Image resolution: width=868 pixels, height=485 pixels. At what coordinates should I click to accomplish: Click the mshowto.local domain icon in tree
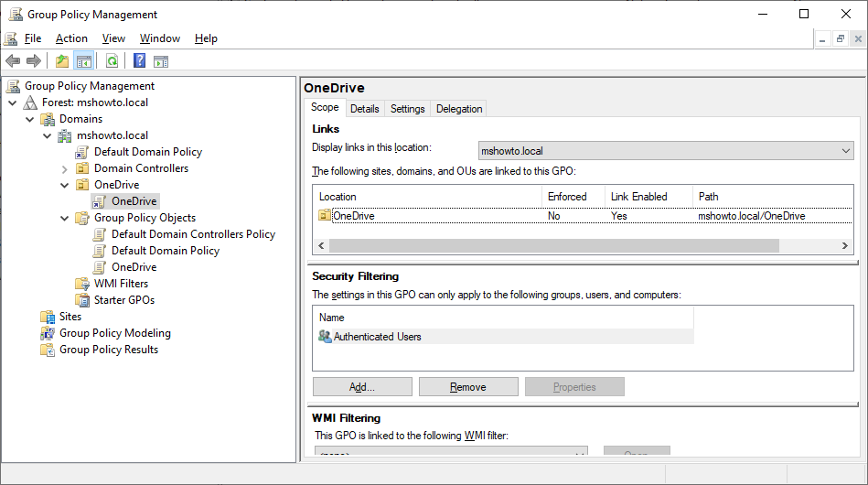tap(65, 135)
